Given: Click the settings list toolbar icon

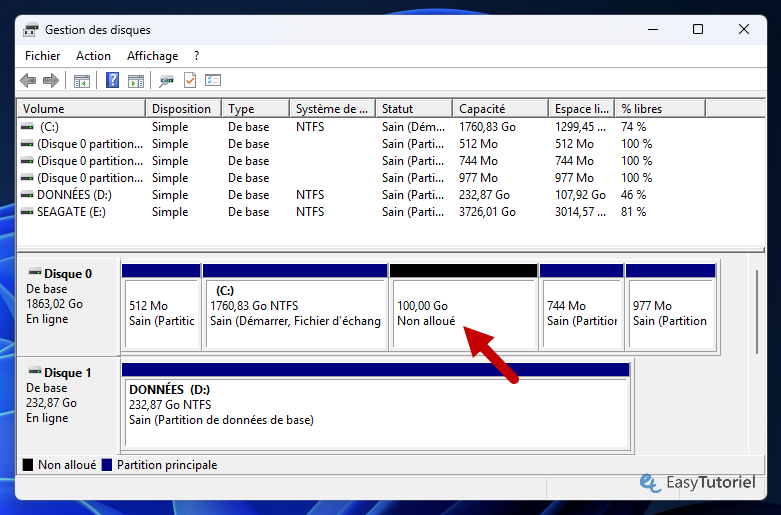Looking at the screenshot, I should coord(213,80).
